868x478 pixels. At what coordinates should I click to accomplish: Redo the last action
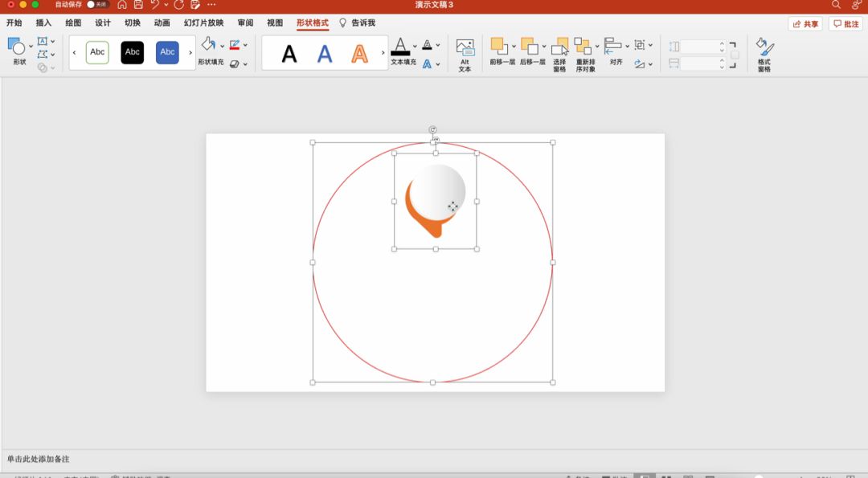(178, 5)
